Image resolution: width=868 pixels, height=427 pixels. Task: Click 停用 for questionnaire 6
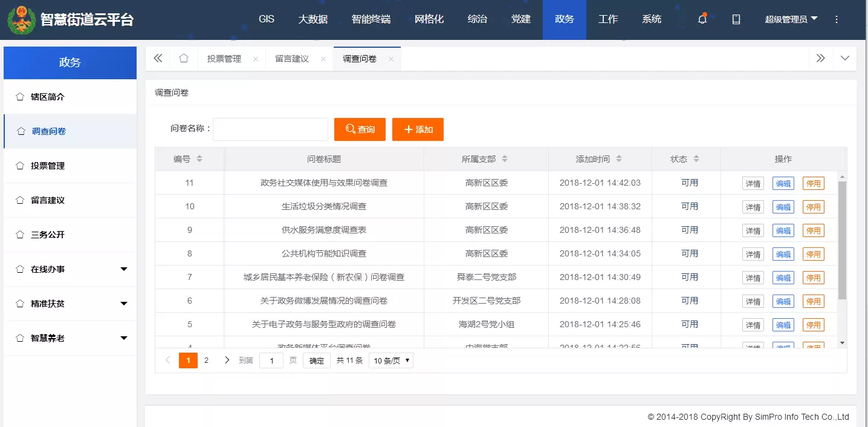click(x=814, y=301)
